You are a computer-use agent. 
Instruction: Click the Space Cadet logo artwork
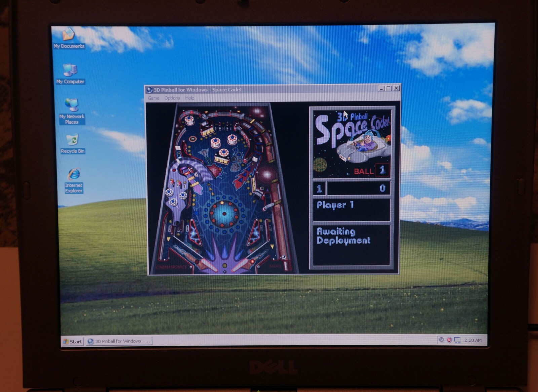pos(352,144)
